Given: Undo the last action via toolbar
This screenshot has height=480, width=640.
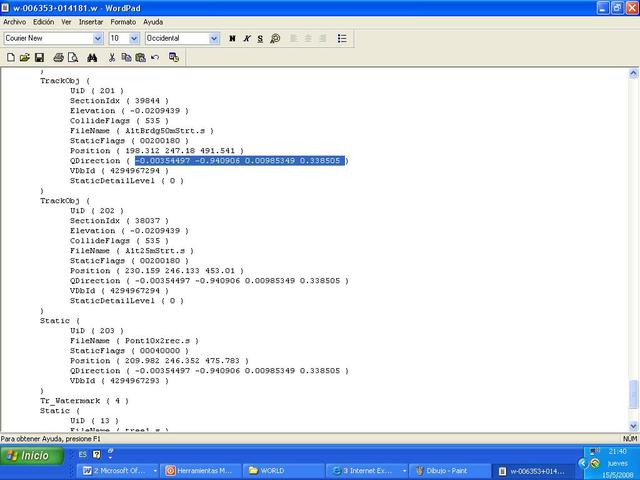Looking at the screenshot, I should 155,57.
